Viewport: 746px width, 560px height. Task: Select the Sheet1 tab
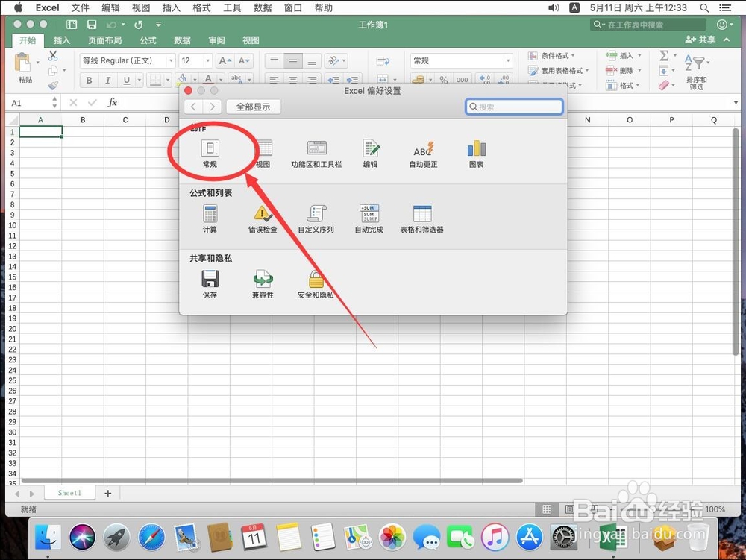[x=69, y=493]
